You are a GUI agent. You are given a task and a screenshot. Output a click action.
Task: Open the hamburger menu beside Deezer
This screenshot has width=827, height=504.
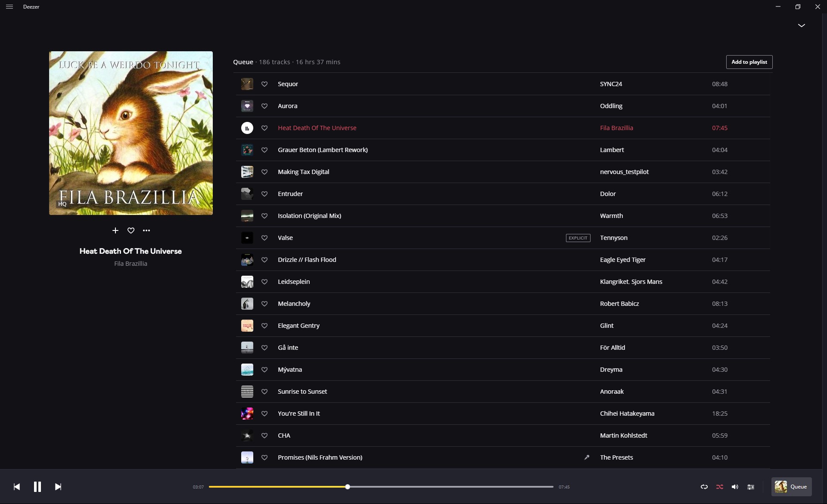point(9,7)
